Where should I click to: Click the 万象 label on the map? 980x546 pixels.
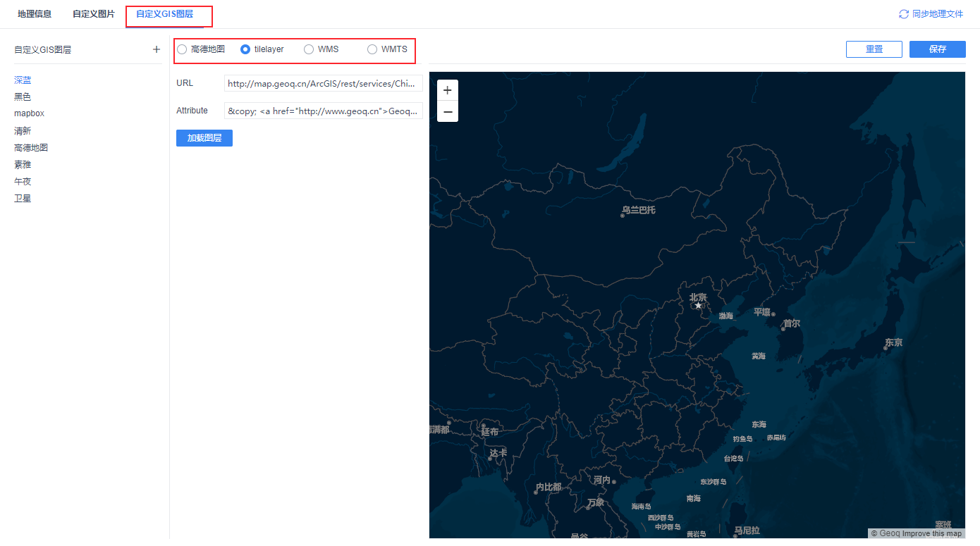coord(596,502)
